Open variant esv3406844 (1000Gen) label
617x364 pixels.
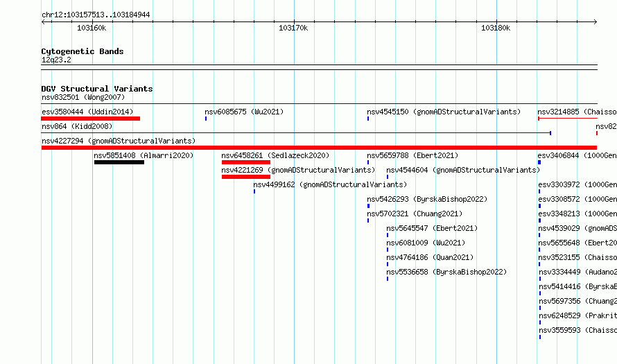click(x=577, y=155)
